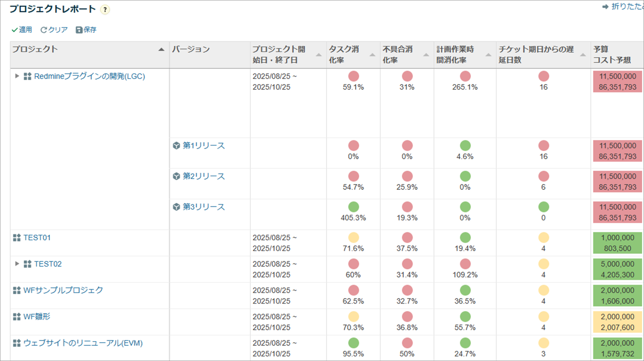Click the red budget cell for 第1リリース
The image size is (644, 361).
coord(617,151)
